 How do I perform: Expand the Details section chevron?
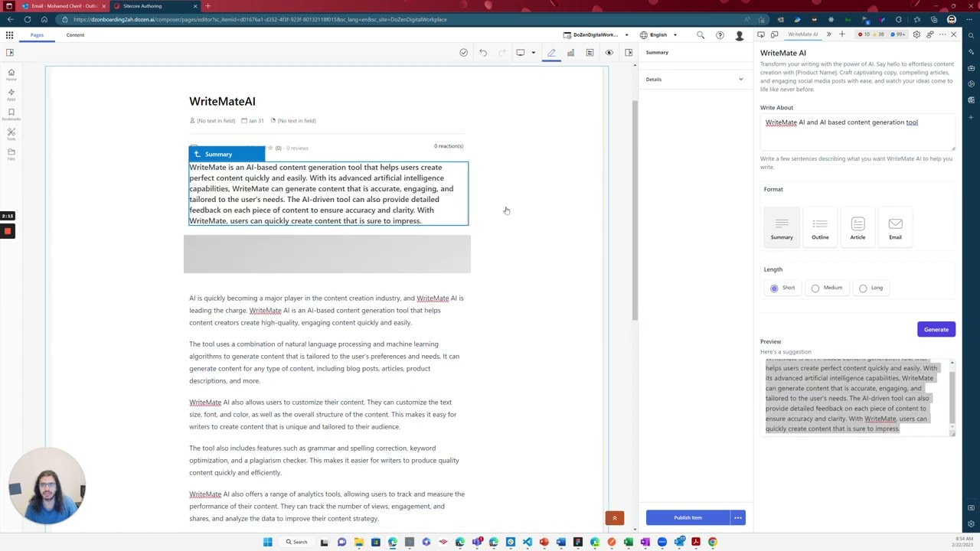(740, 80)
